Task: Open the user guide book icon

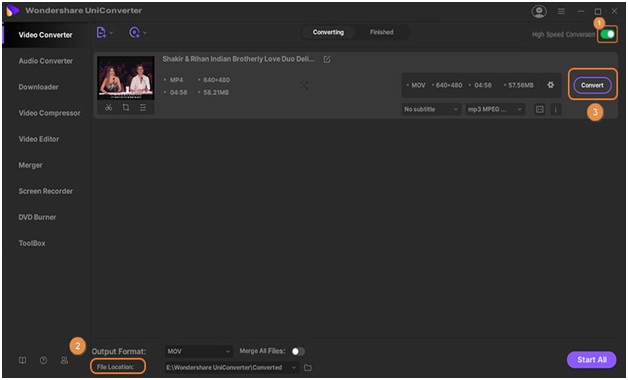Action: click(x=22, y=360)
